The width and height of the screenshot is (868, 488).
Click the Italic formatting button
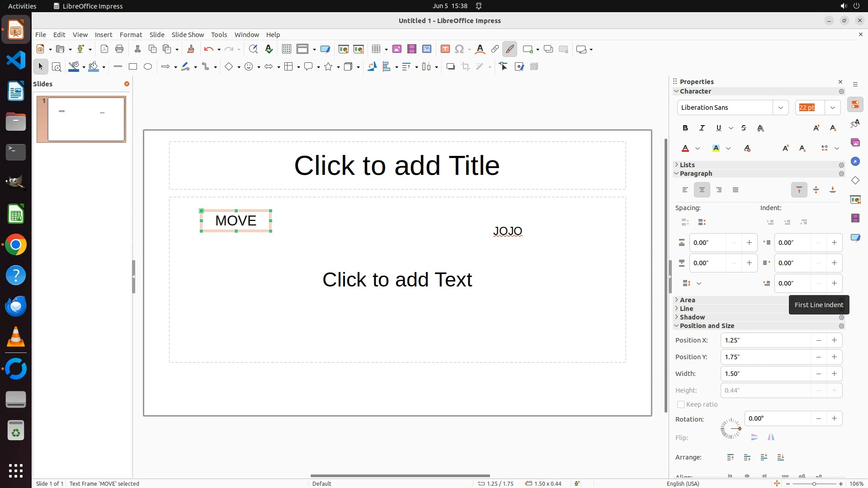coord(702,128)
